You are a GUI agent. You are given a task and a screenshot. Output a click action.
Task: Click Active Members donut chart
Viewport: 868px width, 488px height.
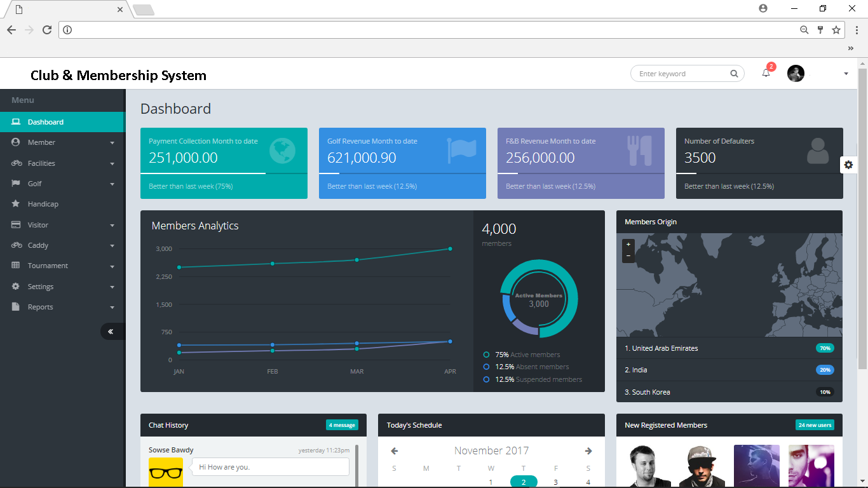539,299
